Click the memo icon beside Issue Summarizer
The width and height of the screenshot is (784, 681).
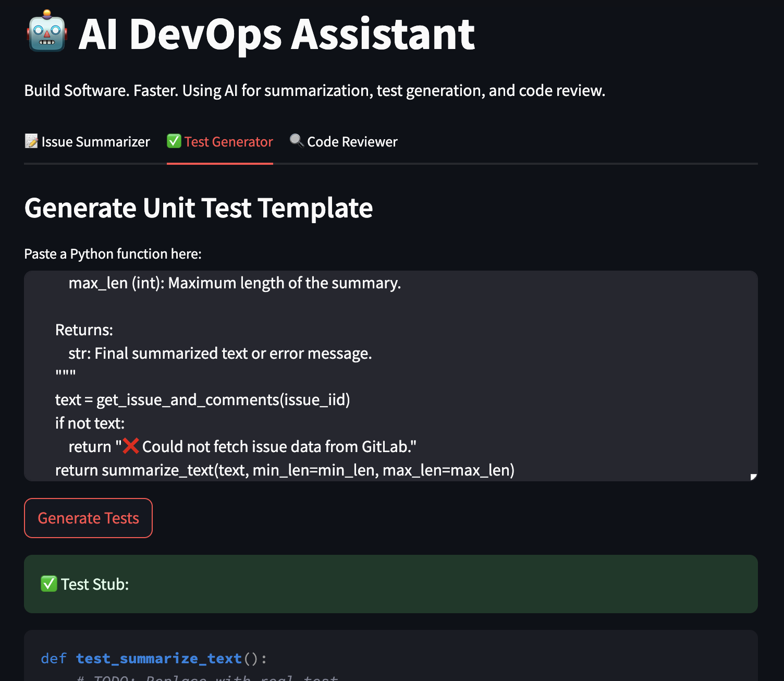point(31,141)
